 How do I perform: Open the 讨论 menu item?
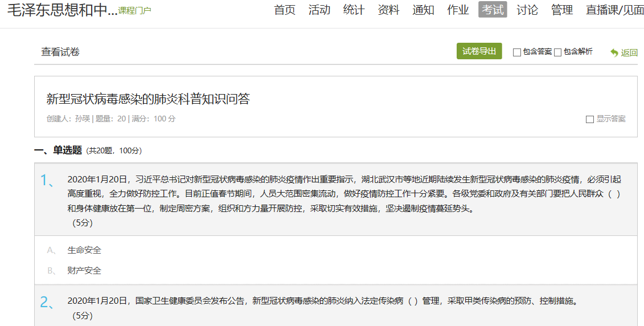tap(527, 10)
